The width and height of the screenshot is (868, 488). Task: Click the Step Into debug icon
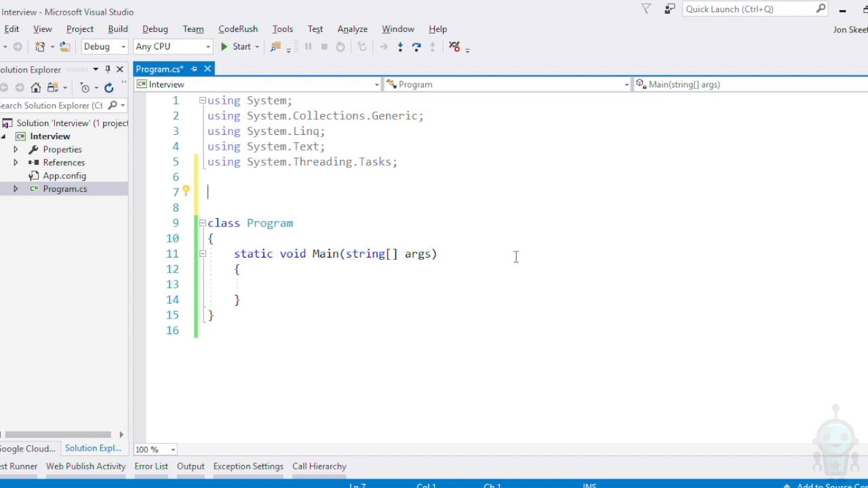click(x=400, y=47)
